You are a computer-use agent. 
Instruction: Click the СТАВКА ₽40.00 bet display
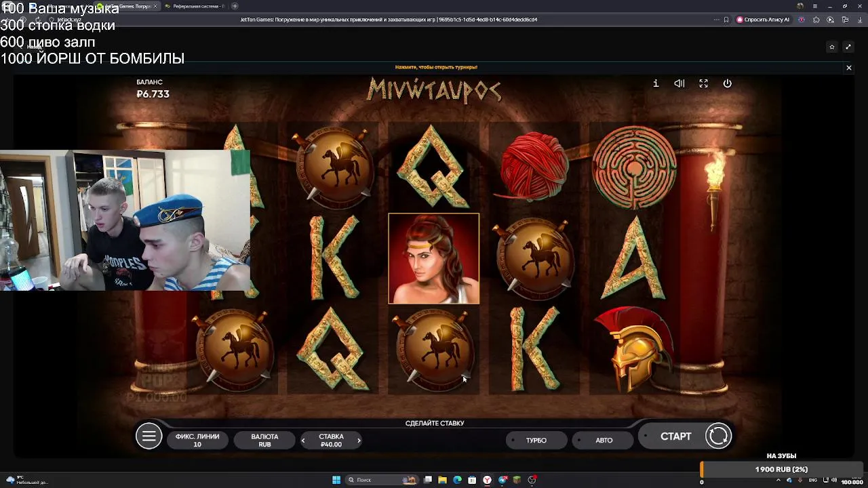(331, 441)
